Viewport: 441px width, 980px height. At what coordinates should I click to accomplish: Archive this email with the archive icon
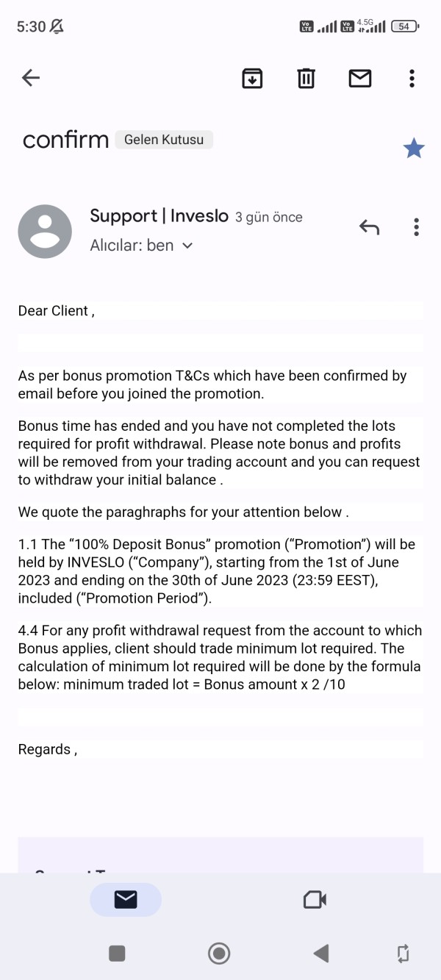[252, 78]
